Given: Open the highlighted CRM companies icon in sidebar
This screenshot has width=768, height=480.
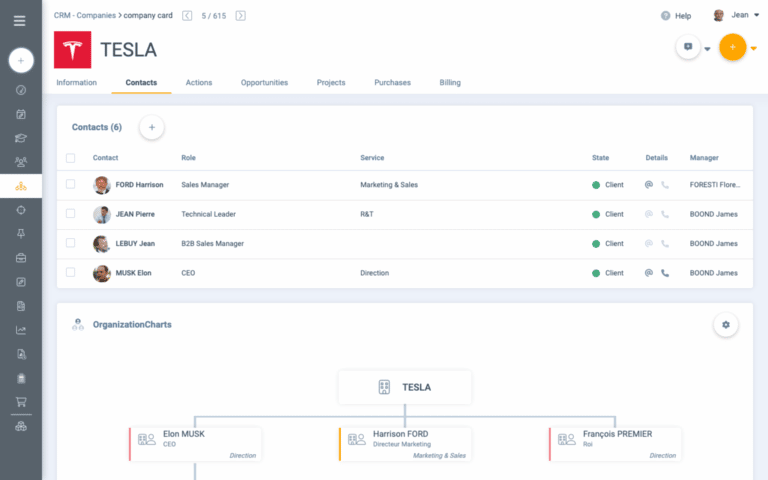Looking at the screenshot, I should pyautogui.click(x=21, y=186).
